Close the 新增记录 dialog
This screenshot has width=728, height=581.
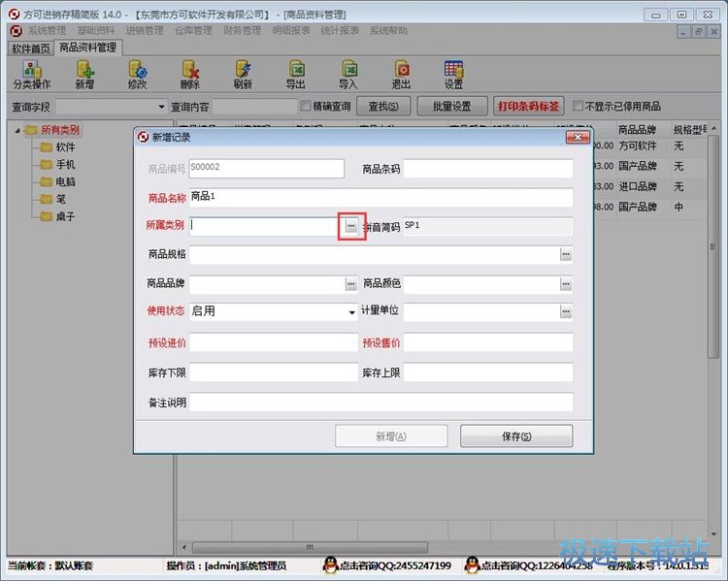tap(579, 138)
